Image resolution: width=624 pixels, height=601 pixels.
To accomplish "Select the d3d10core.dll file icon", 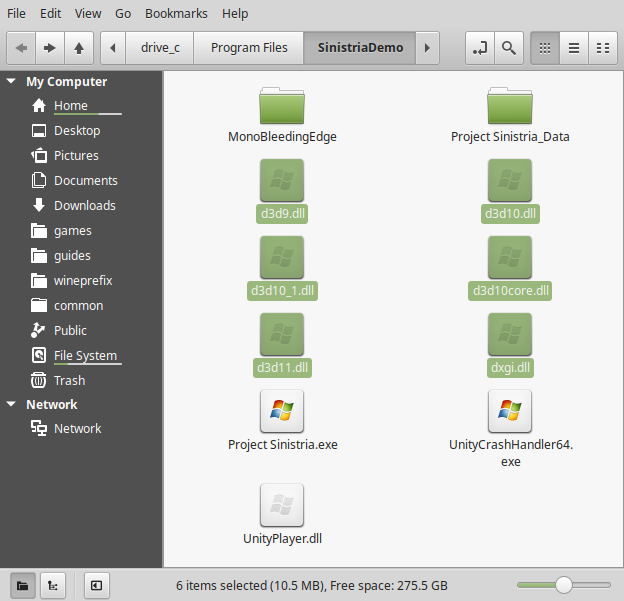I will tap(510, 258).
